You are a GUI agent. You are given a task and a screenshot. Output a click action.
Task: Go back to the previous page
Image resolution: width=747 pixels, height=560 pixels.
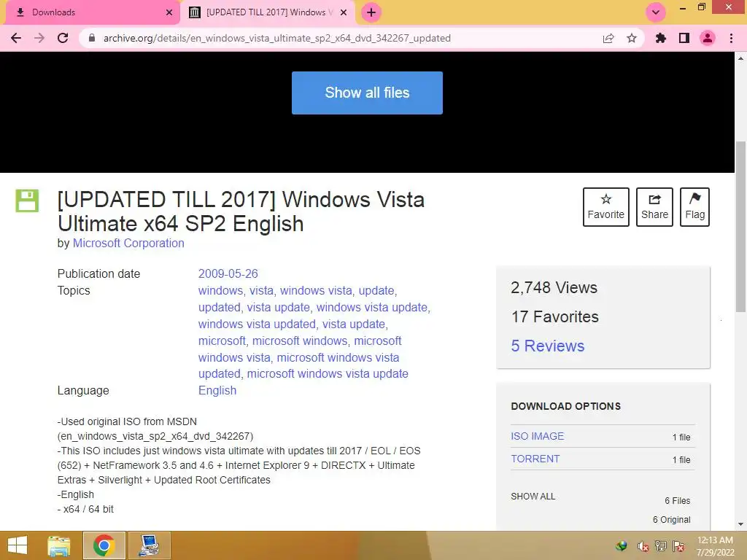(x=16, y=38)
